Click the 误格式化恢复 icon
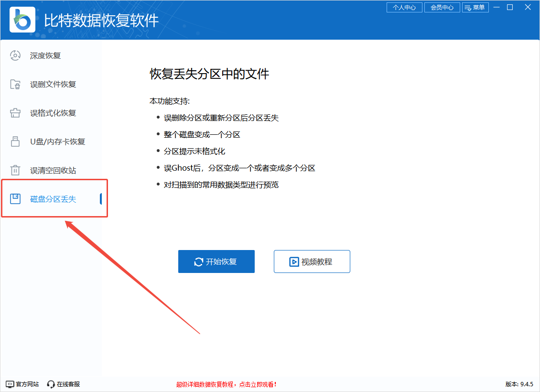 (x=15, y=113)
